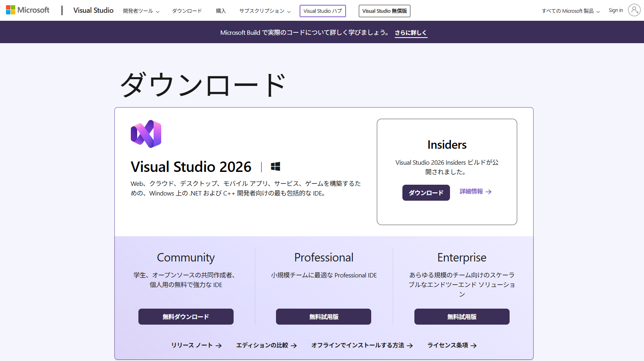Click the Microsoft logo
This screenshot has height=361, width=644.
[x=28, y=10]
